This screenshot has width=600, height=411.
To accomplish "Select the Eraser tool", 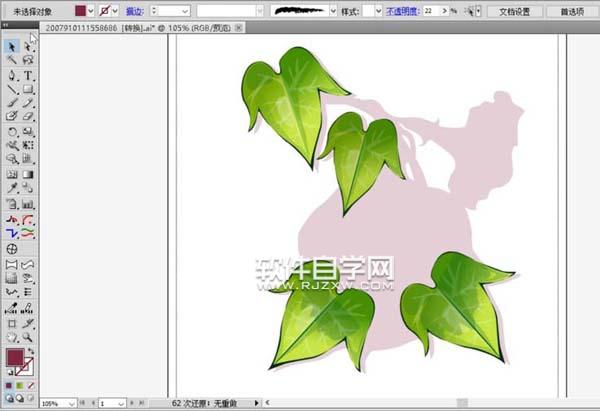I will click(28, 116).
